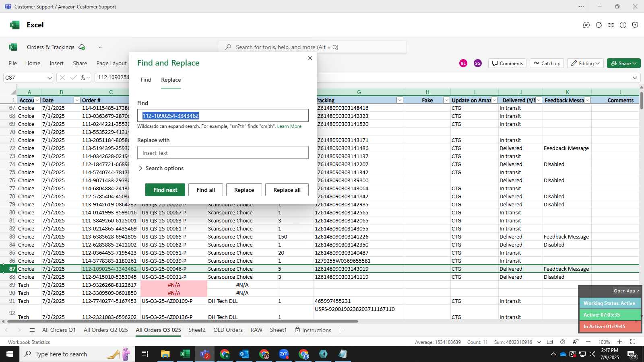Image resolution: width=644 pixels, height=362 pixels.
Task: Open the Learn More link
Action: (x=289, y=126)
